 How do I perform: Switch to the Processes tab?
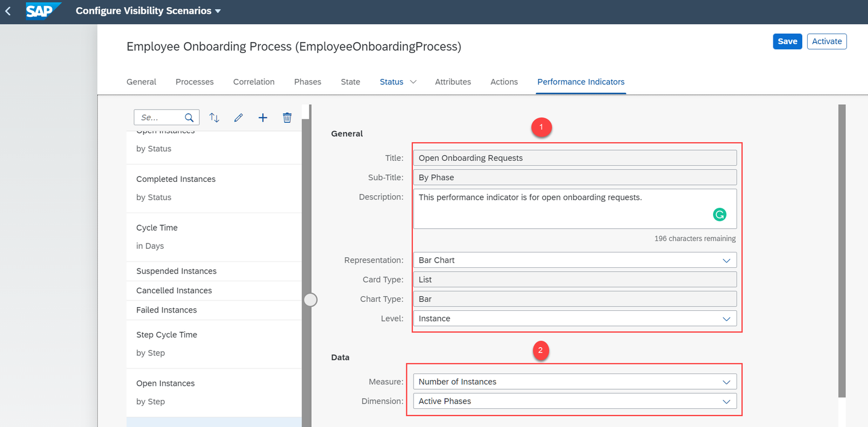click(195, 82)
